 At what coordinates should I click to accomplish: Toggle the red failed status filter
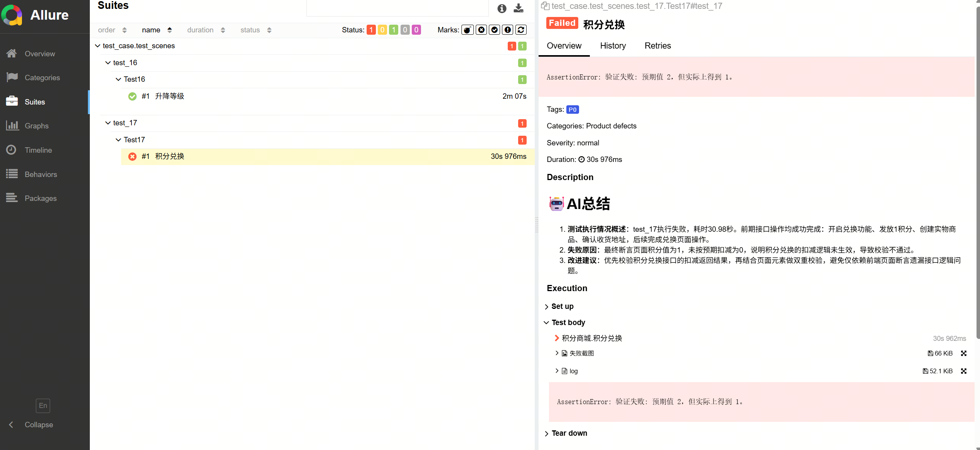(371, 30)
